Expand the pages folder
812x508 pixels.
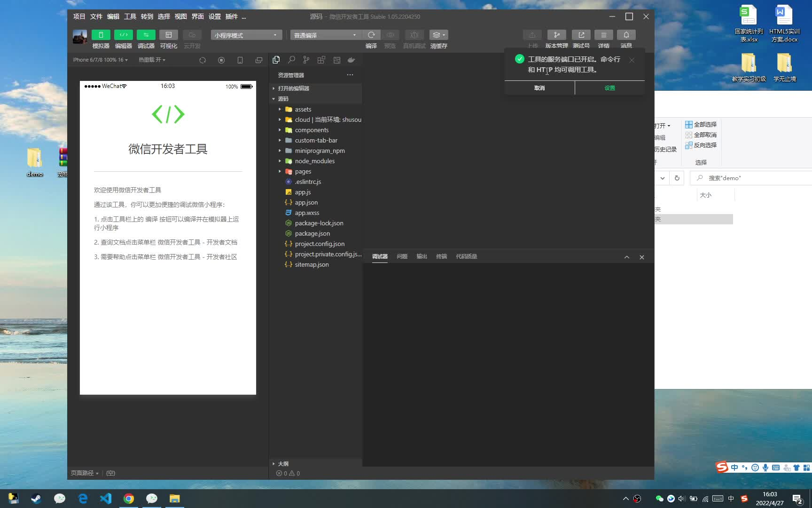pyautogui.click(x=316, y=171)
